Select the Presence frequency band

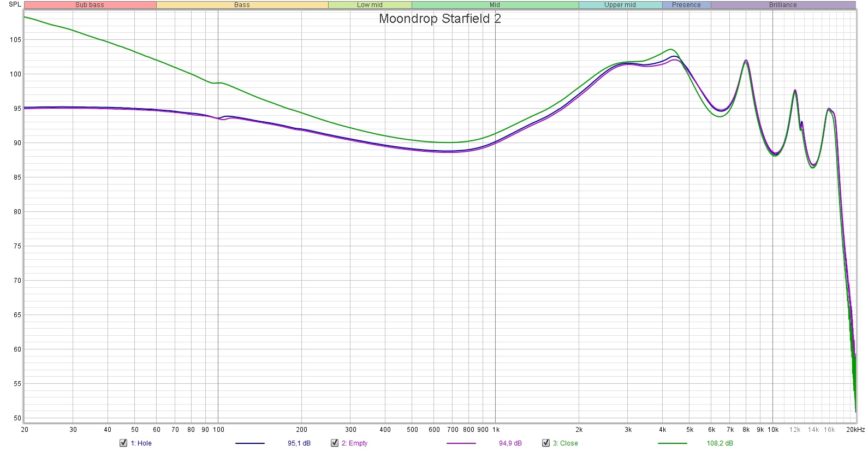pos(686,5)
